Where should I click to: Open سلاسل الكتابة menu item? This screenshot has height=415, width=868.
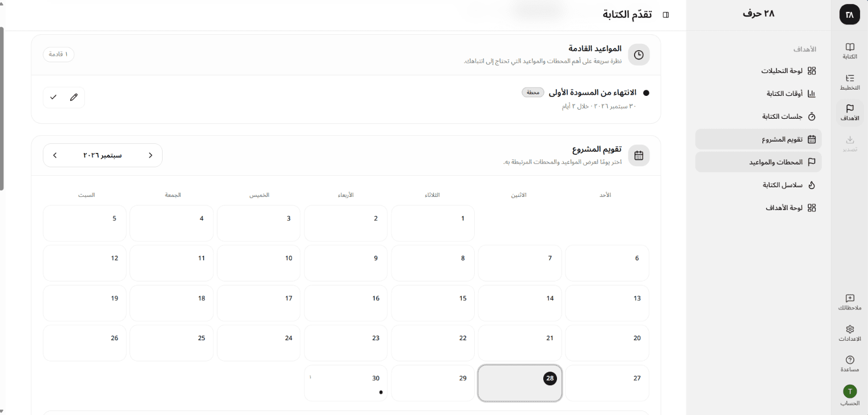(x=758, y=185)
